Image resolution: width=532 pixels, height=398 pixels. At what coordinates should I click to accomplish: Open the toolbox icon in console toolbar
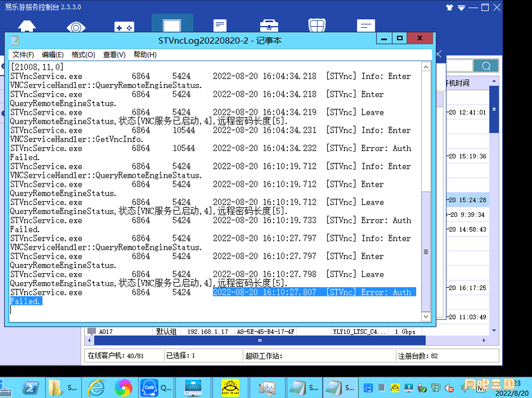coord(269,26)
